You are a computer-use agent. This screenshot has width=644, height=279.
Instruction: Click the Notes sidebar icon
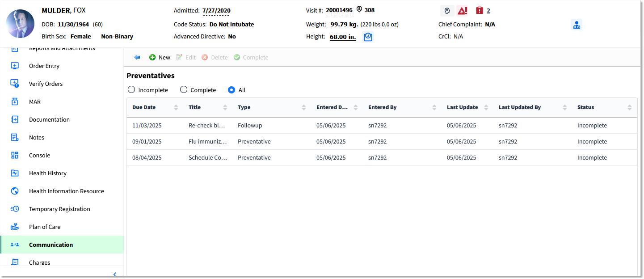[15, 137]
